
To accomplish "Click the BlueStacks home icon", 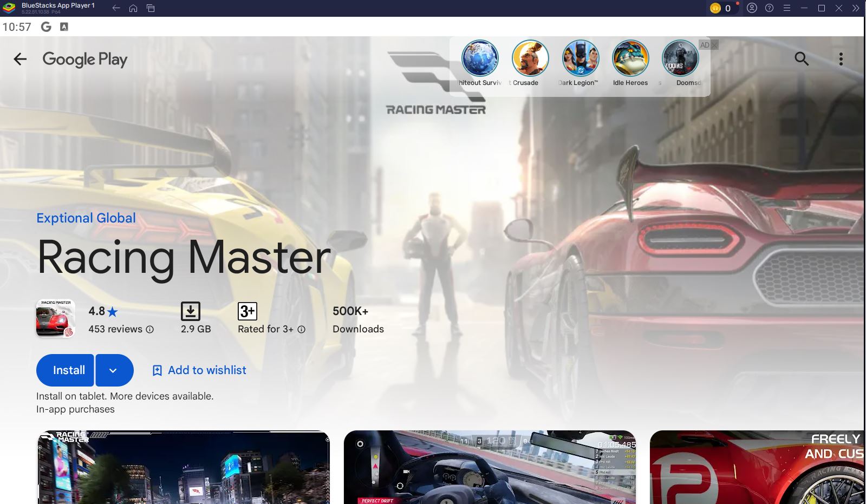I will tap(133, 8).
